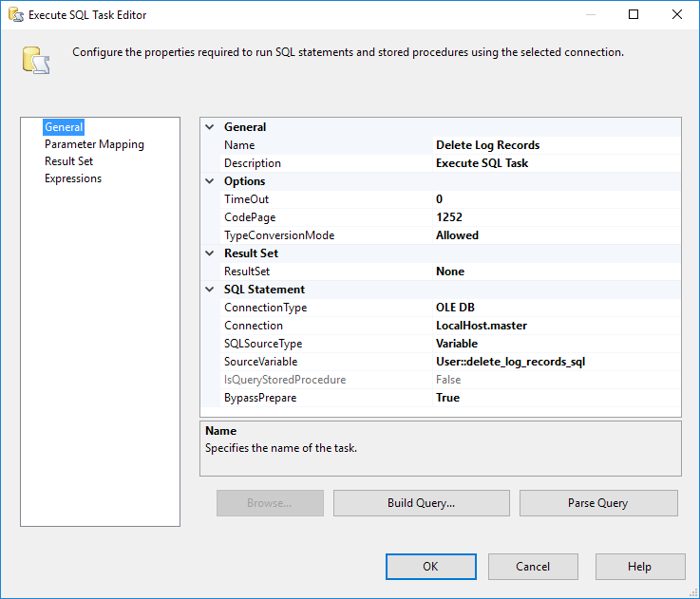
Task: Open the Expressions page
Action: (73, 178)
